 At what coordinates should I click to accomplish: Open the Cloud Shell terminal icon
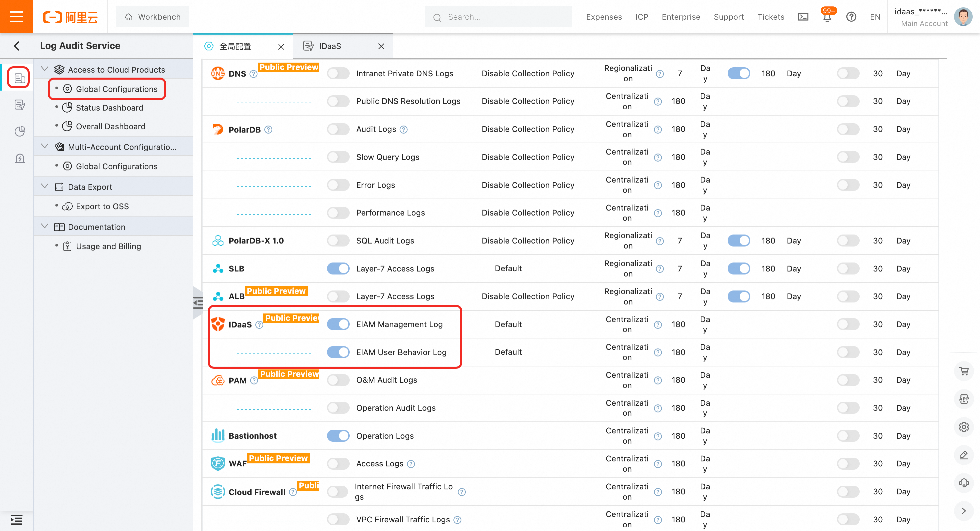point(803,17)
